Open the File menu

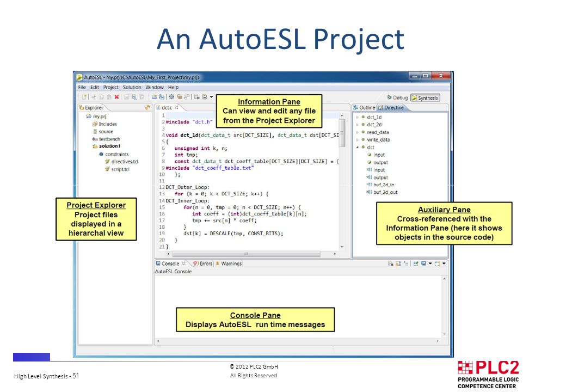(82, 87)
